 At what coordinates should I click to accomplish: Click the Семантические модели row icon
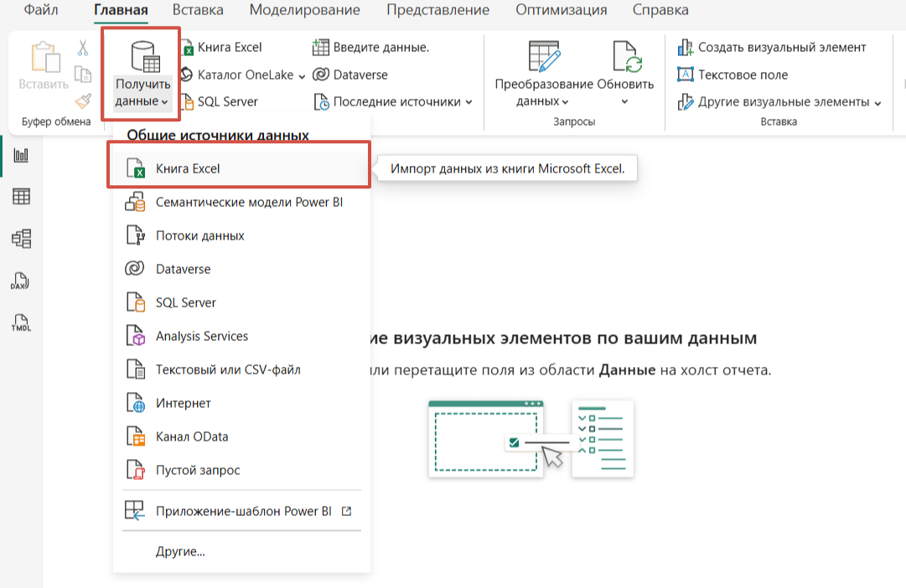135,202
